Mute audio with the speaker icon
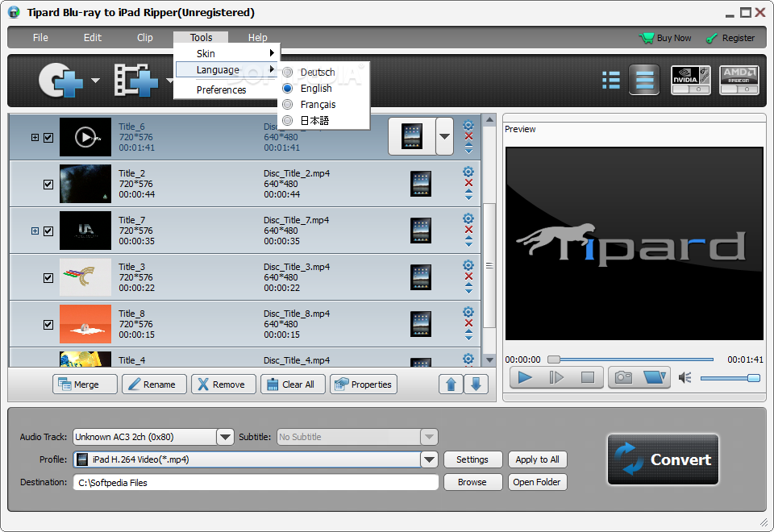This screenshot has width=774, height=532. click(685, 378)
